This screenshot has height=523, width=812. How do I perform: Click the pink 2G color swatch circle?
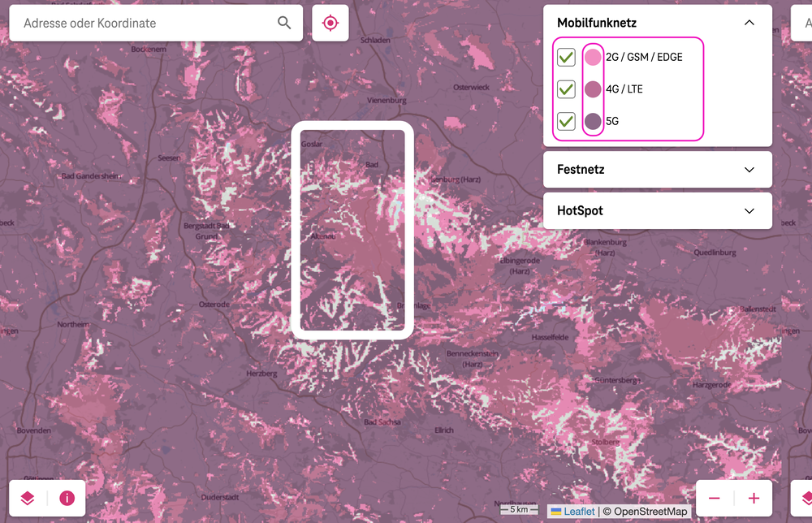(x=592, y=57)
